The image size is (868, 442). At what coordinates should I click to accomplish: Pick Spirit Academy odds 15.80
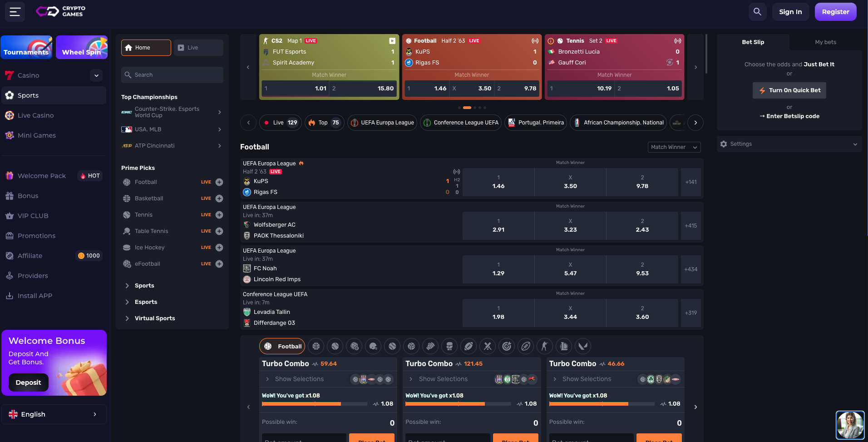[363, 89]
